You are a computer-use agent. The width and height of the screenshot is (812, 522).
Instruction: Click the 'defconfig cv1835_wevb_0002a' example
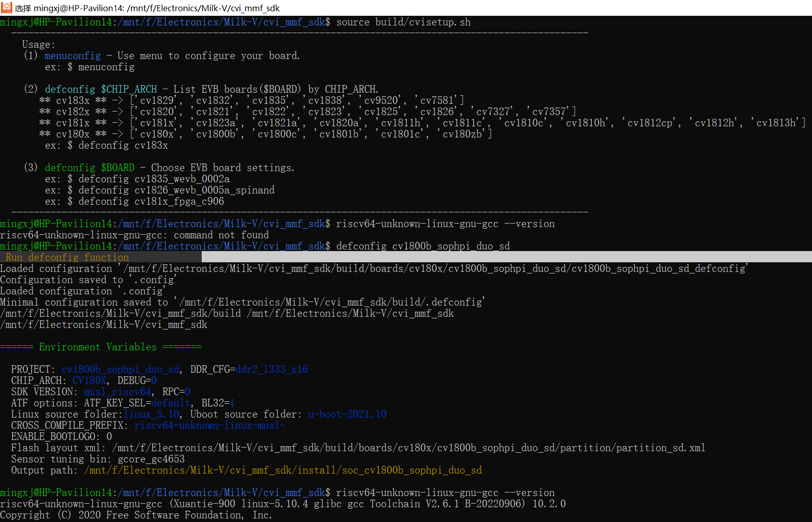click(154, 179)
